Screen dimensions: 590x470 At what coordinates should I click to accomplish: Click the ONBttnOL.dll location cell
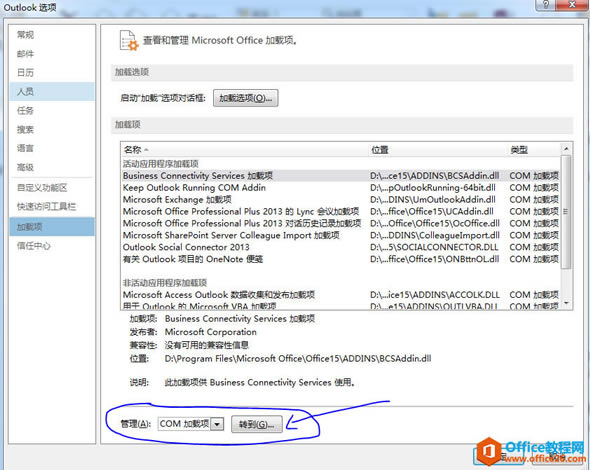click(x=435, y=259)
